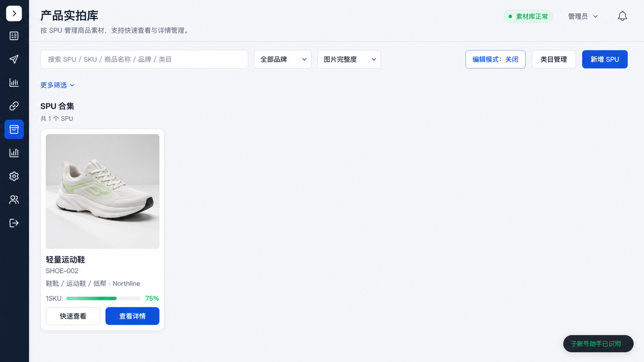This screenshot has width=644, height=362.
Task: Expand the sidebar with the arrow button
Action: (x=14, y=13)
